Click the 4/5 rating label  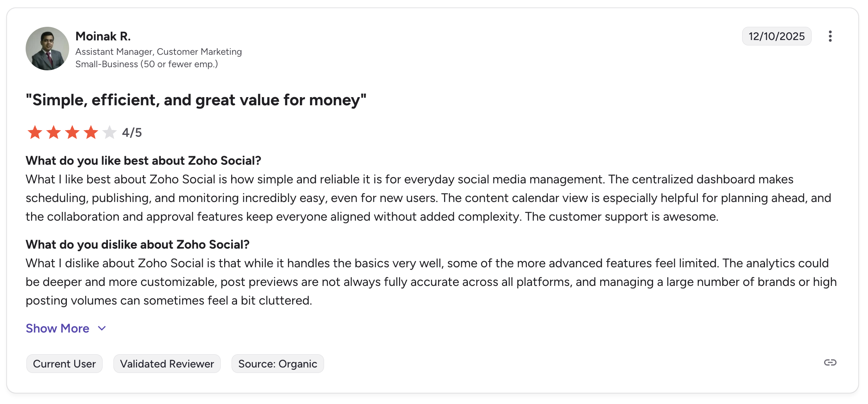point(132,132)
